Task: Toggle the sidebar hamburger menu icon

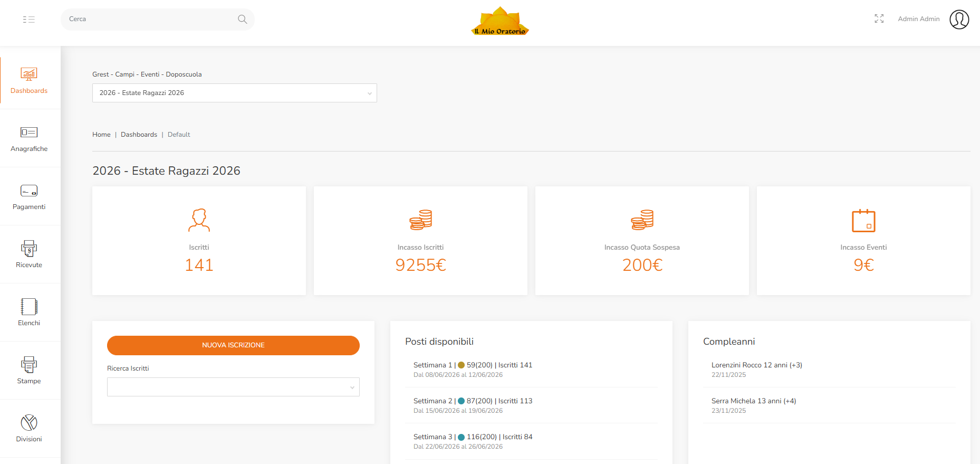Action: pos(29,20)
